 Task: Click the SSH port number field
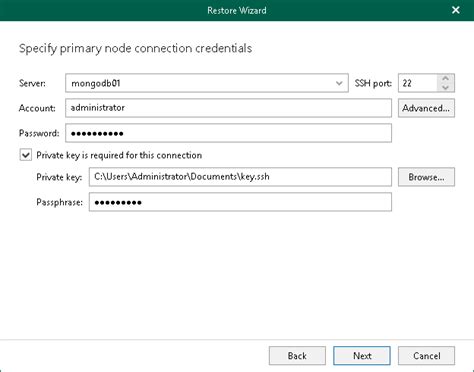(418, 83)
